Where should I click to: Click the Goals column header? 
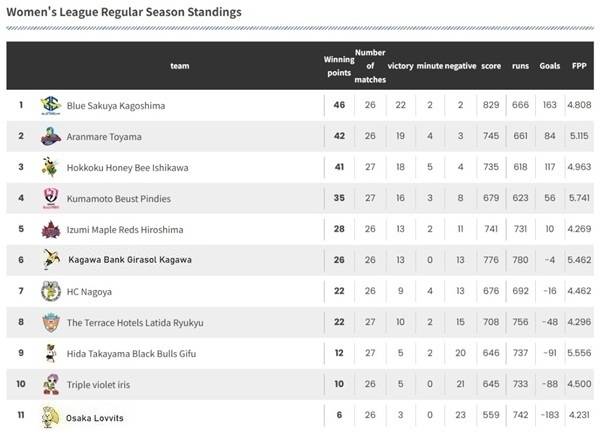(549, 65)
